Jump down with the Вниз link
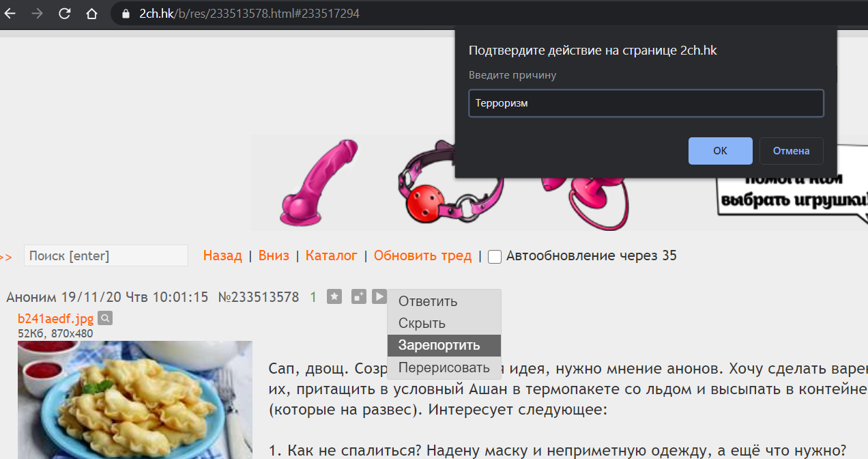The height and width of the screenshot is (459, 868). (x=274, y=255)
